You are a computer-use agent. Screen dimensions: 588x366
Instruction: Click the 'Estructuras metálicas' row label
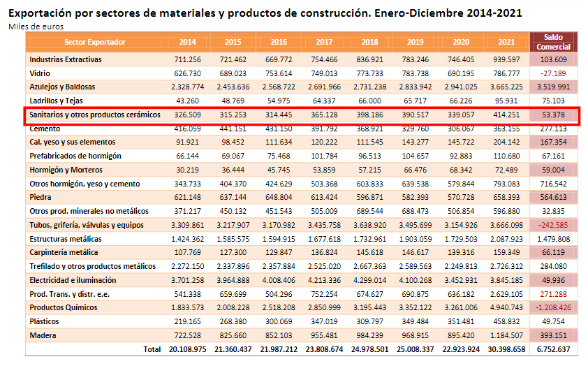point(66,239)
